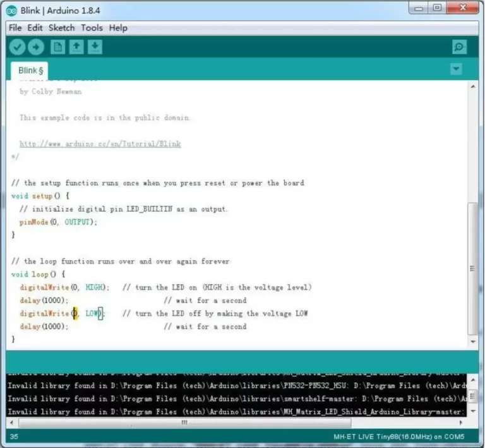Click the Verify checkmark button
The width and height of the screenshot is (485, 448).
[17, 47]
